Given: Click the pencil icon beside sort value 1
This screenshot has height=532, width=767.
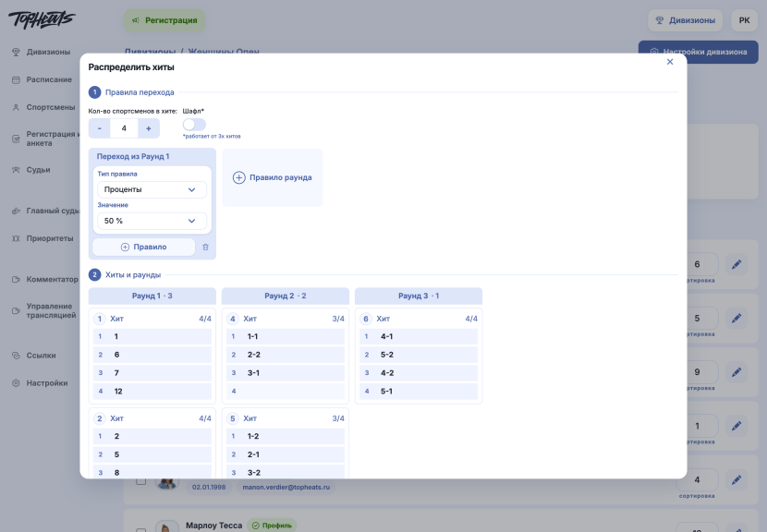Looking at the screenshot, I should point(737,426).
